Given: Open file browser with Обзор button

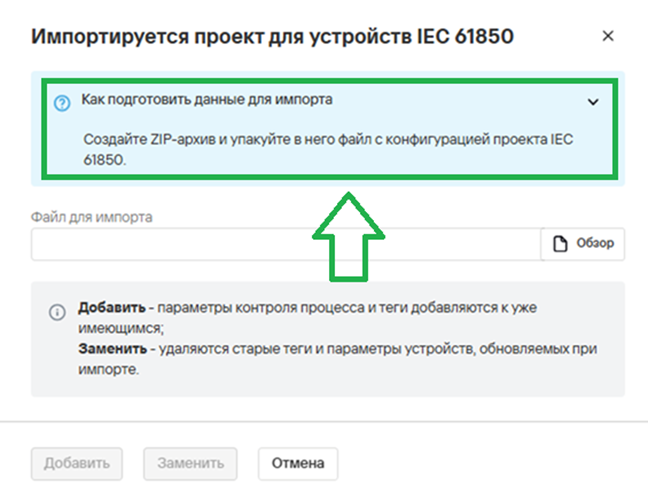Looking at the screenshot, I should point(583,244).
